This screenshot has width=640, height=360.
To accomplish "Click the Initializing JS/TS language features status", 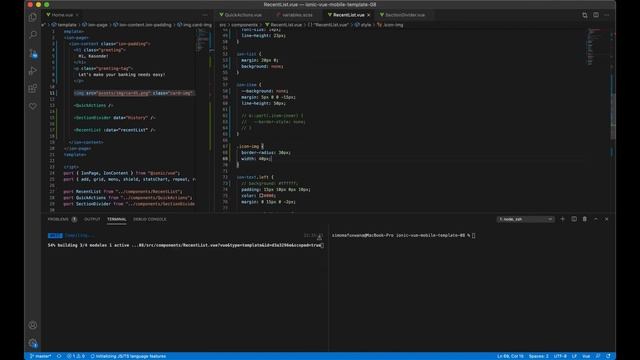I will click(x=128, y=356).
